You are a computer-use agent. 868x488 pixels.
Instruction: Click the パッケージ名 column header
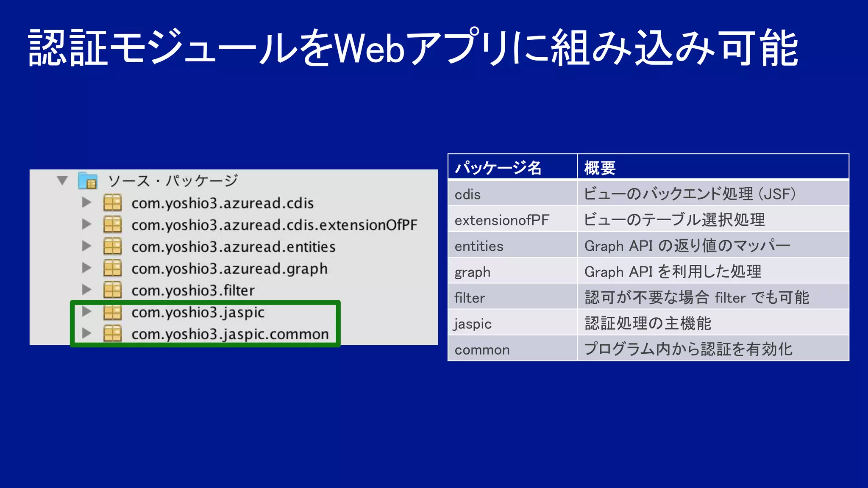[x=513, y=167]
